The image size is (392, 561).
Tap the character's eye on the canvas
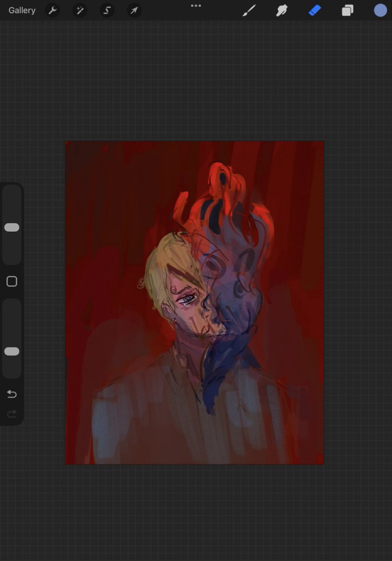(186, 299)
